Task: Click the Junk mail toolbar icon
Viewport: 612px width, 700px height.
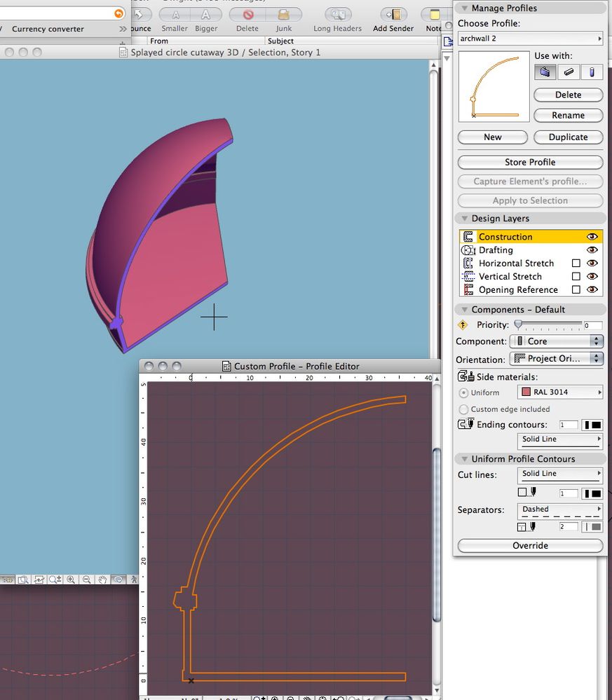Action: pos(284,15)
